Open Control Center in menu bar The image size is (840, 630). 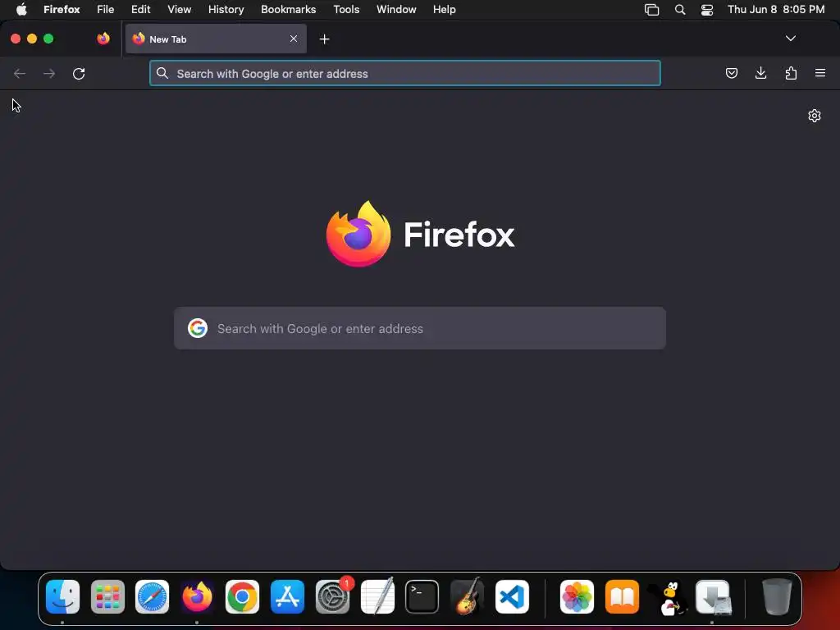pos(707,10)
